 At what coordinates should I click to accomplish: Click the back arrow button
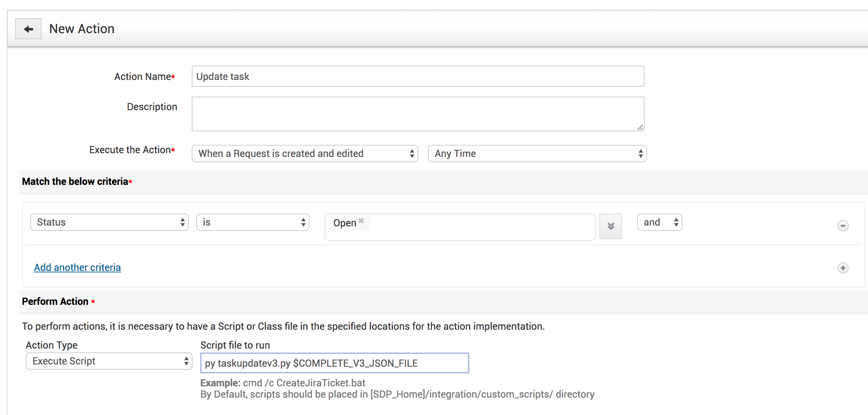click(28, 29)
